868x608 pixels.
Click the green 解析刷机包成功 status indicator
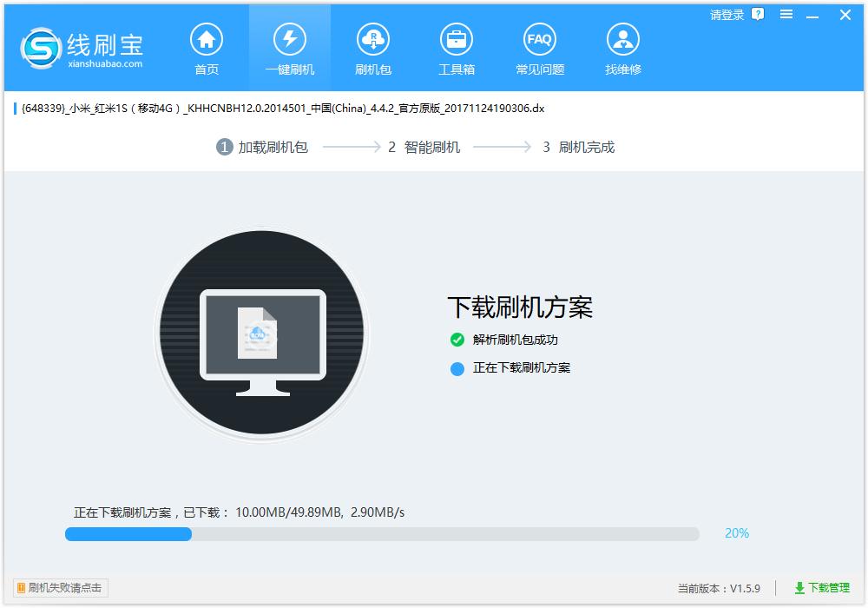(457, 340)
